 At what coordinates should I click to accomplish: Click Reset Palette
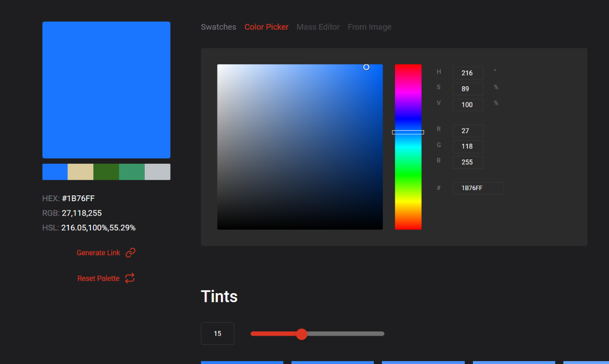pos(98,278)
